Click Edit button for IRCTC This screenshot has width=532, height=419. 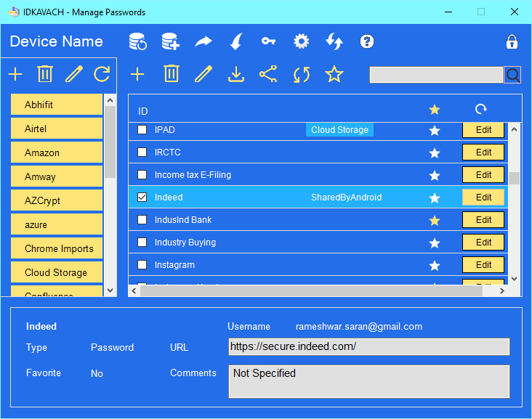tap(483, 152)
